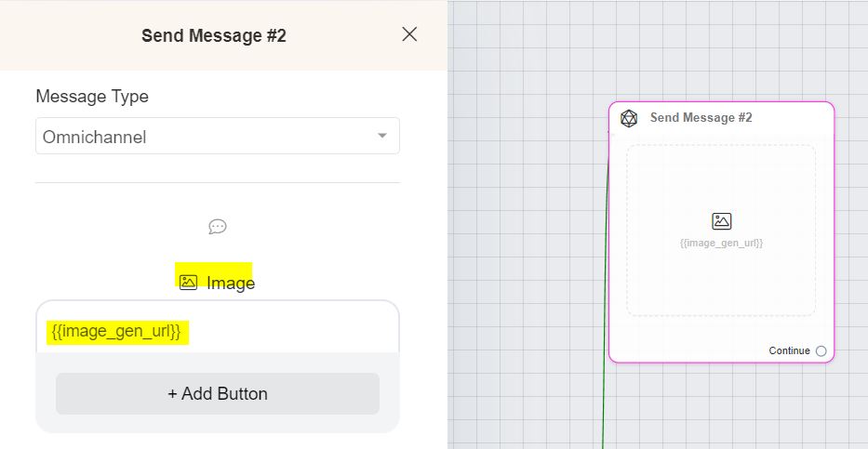Screen dimensions: 868x449
Task: Click the dropdown arrow beside Omnichannel
Action: (382, 136)
